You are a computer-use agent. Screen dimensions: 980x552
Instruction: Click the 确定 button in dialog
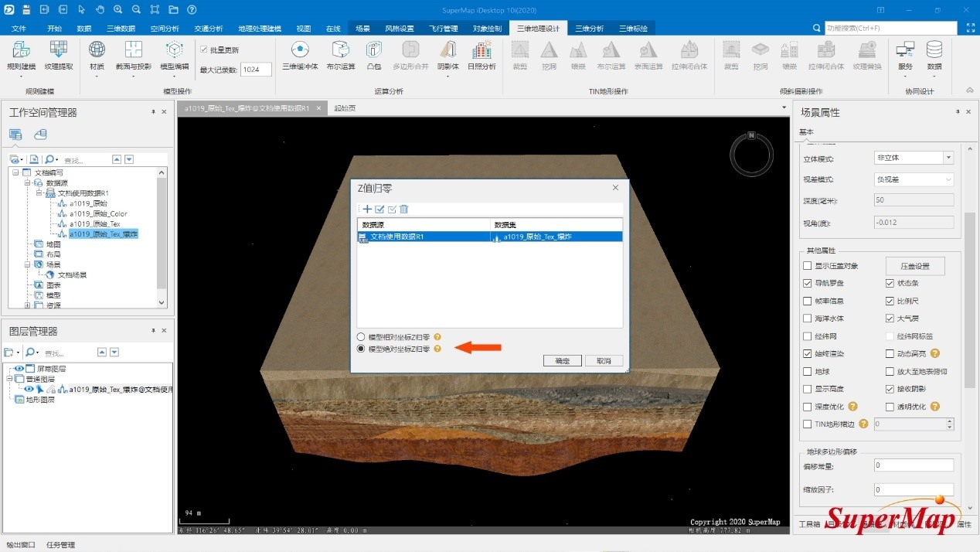click(562, 361)
